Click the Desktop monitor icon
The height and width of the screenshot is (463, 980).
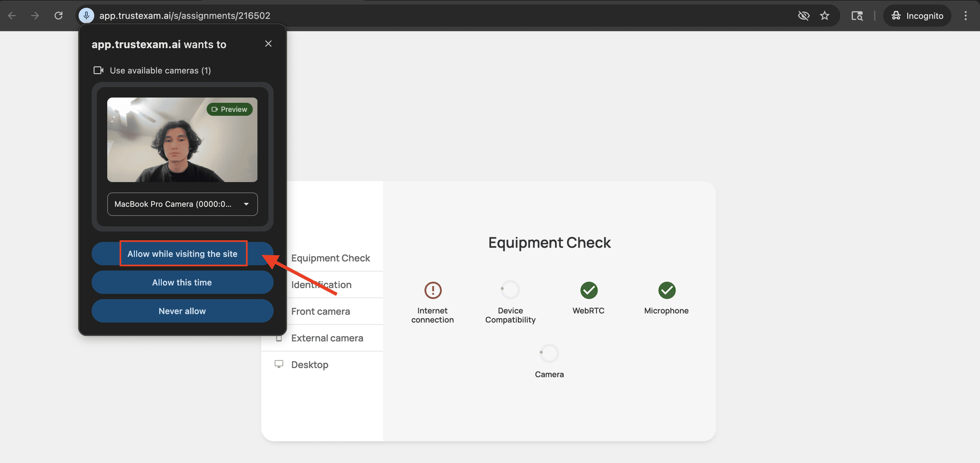279,364
